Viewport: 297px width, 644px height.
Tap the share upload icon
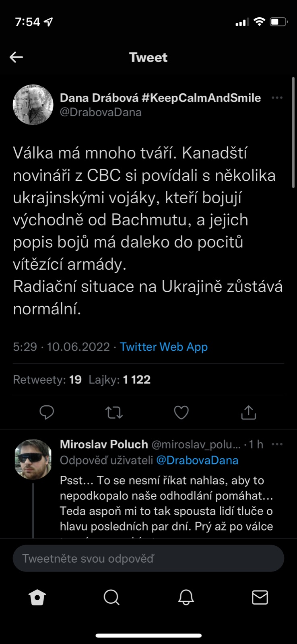pyautogui.click(x=248, y=412)
